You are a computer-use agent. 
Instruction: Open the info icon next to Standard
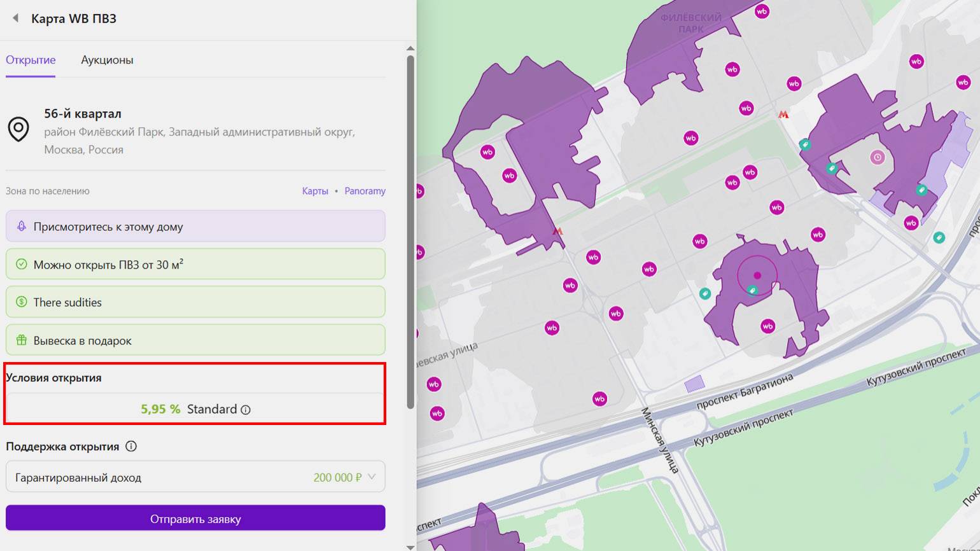click(x=246, y=410)
